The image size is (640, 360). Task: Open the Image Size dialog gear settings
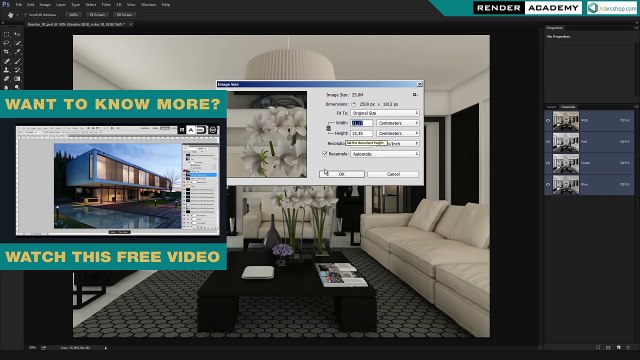(415, 95)
